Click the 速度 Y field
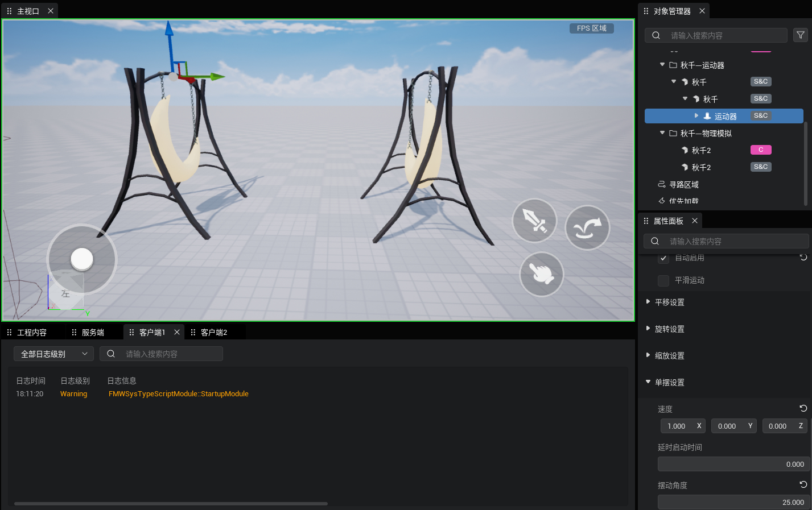The height and width of the screenshot is (510, 812). [733, 426]
